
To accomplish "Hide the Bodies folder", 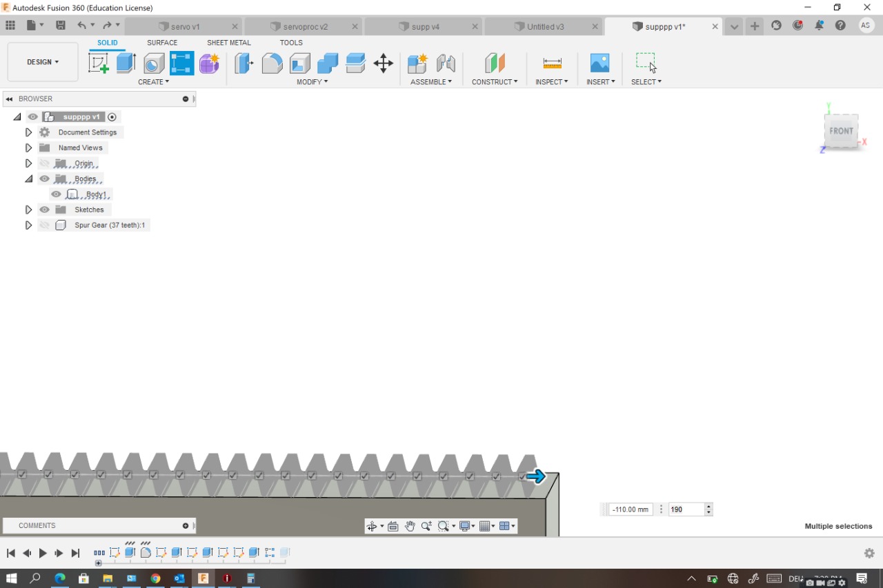I will [x=44, y=179].
